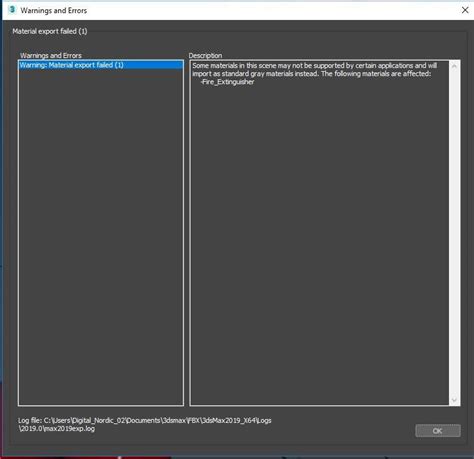Click the 'Description' label
Image resolution: width=474 pixels, height=459 pixels.
click(x=205, y=55)
